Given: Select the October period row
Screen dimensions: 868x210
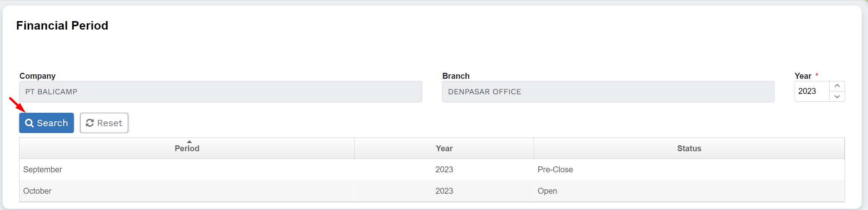Looking at the screenshot, I should pos(38,191).
